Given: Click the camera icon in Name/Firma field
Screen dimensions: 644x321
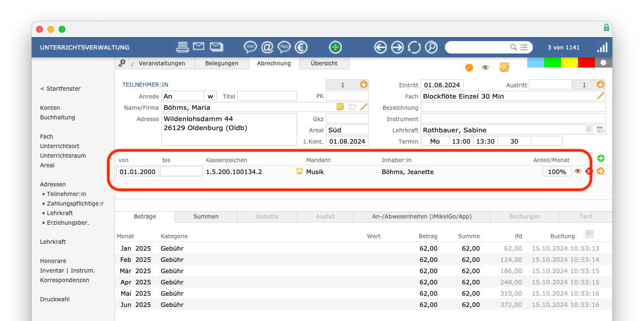Looking at the screenshot, I should pos(352,108).
